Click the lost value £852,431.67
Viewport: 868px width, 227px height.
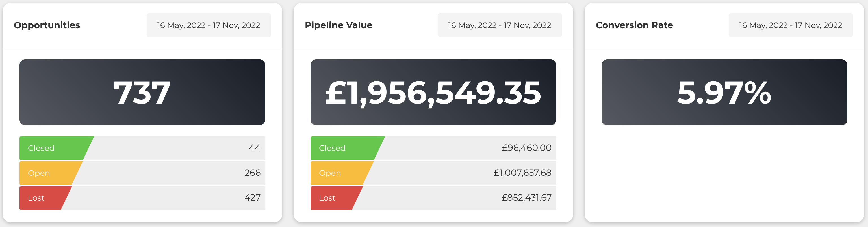point(526,198)
